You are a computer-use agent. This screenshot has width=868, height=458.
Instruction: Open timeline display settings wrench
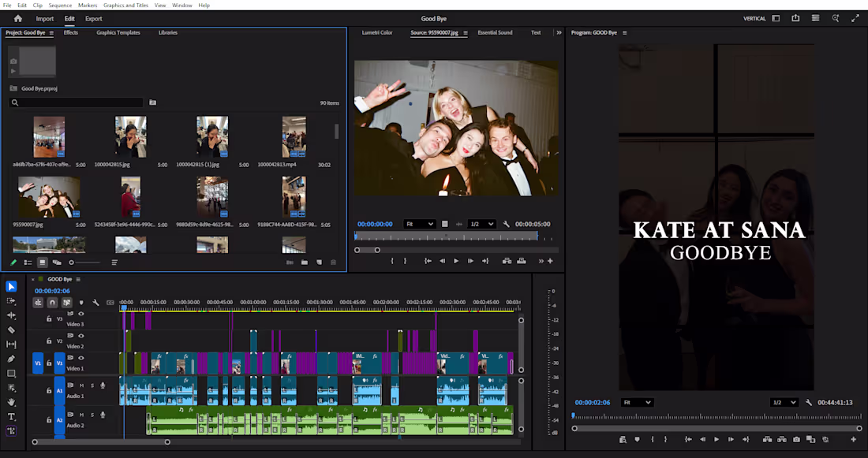tap(95, 303)
